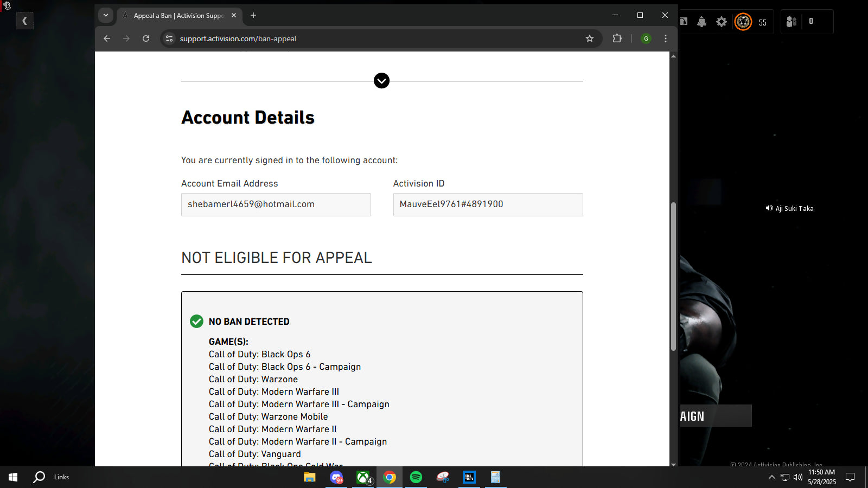Click the Activision ID field
Screen dimensions: 868x488
488,204
